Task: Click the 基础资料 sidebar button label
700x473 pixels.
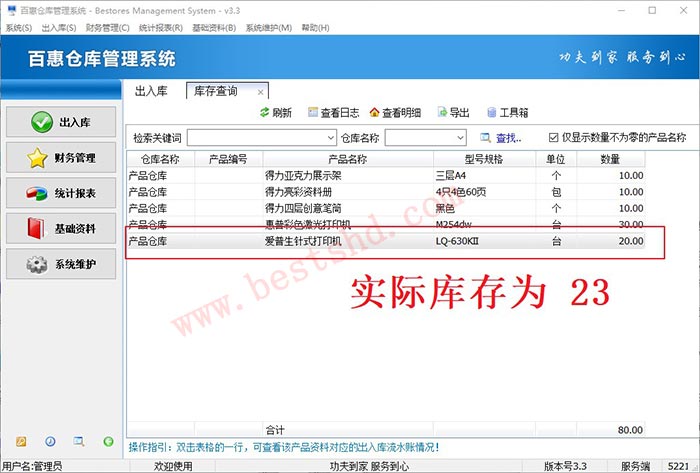Action: pos(75,228)
